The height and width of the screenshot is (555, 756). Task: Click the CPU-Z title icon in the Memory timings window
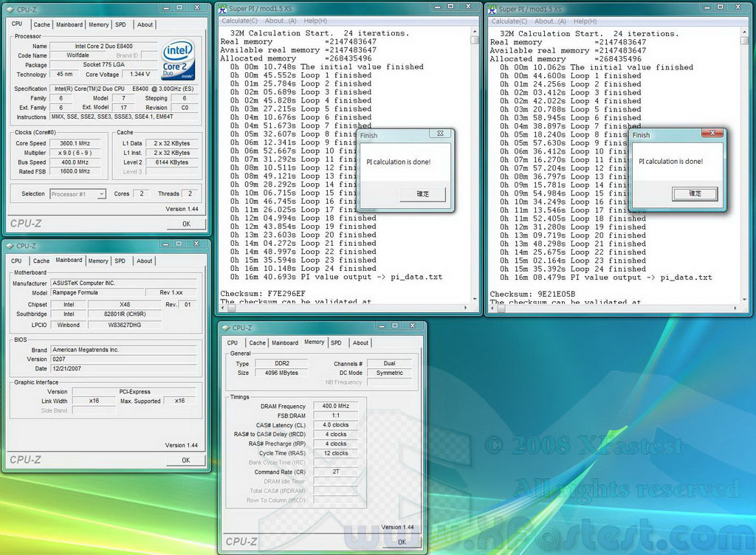pos(225,328)
